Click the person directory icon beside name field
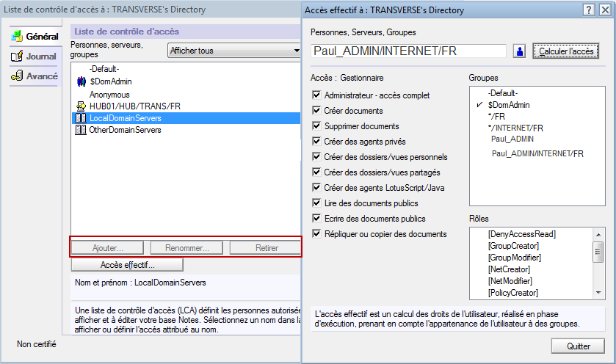This screenshot has width=616, height=364. tap(520, 51)
